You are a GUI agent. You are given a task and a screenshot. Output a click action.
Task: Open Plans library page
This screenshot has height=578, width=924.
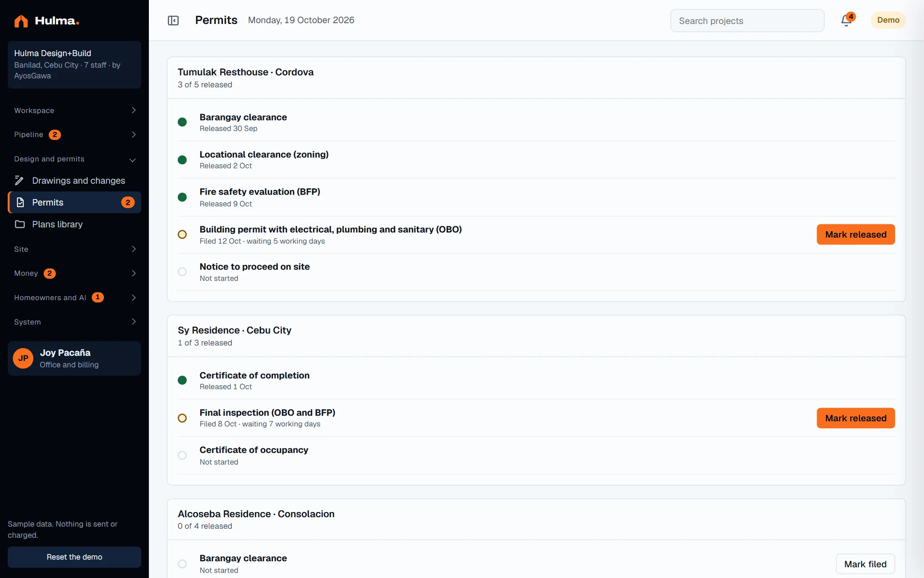pos(74,224)
